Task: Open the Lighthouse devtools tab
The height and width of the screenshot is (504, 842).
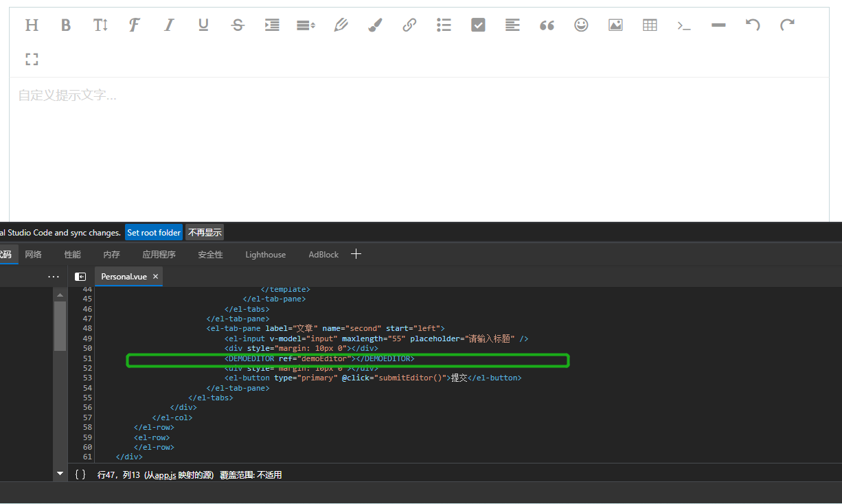Action: tap(265, 254)
